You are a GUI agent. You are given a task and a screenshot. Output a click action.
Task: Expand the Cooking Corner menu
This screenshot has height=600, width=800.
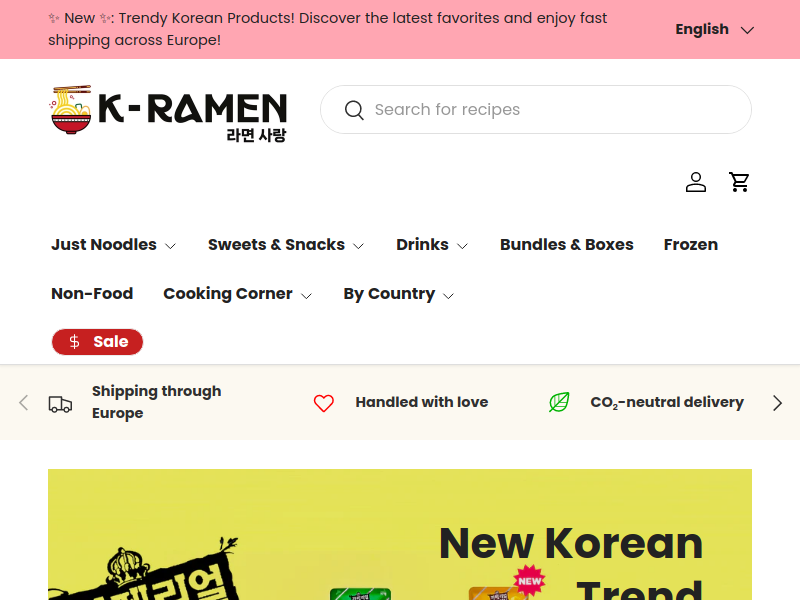[x=237, y=294]
